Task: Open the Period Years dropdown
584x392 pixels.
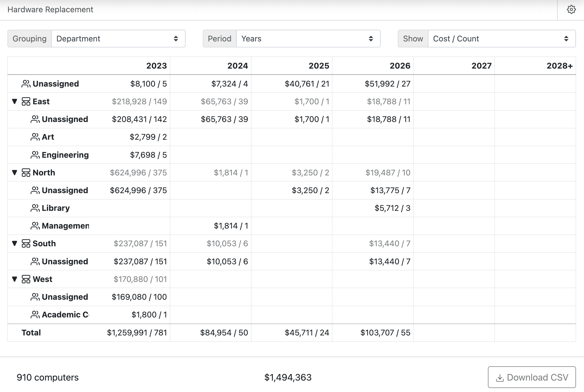Action: pyautogui.click(x=308, y=39)
